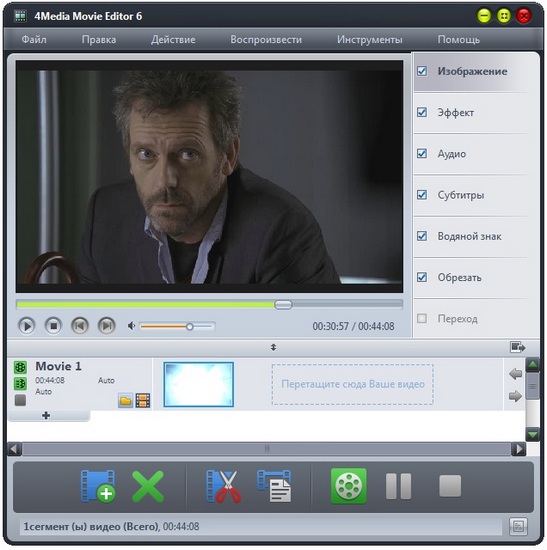Click the output panel icon above the timeline
This screenshot has width=547, height=550.
tap(518, 347)
